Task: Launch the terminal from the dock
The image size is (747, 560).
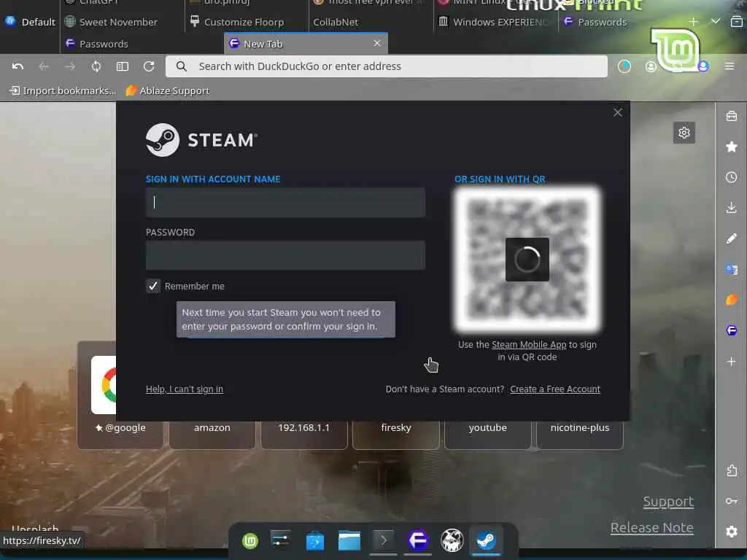Action: point(383,540)
